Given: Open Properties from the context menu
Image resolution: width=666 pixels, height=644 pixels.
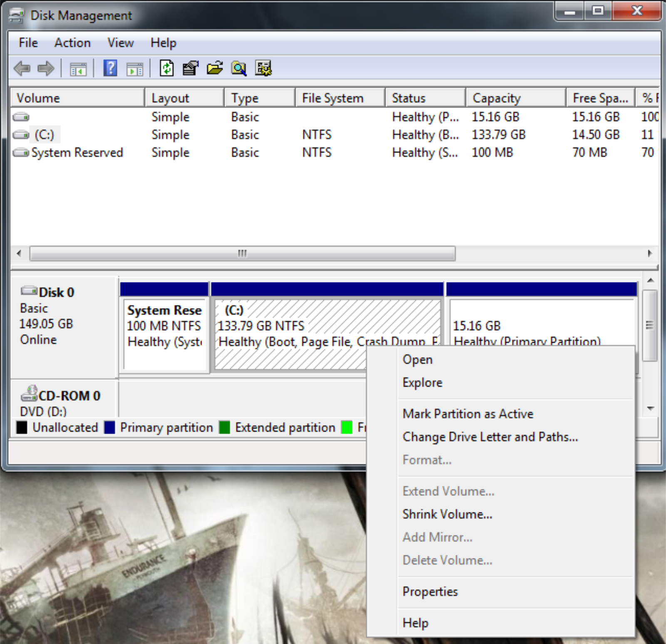Looking at the screenshot, I should click(430, 591).
